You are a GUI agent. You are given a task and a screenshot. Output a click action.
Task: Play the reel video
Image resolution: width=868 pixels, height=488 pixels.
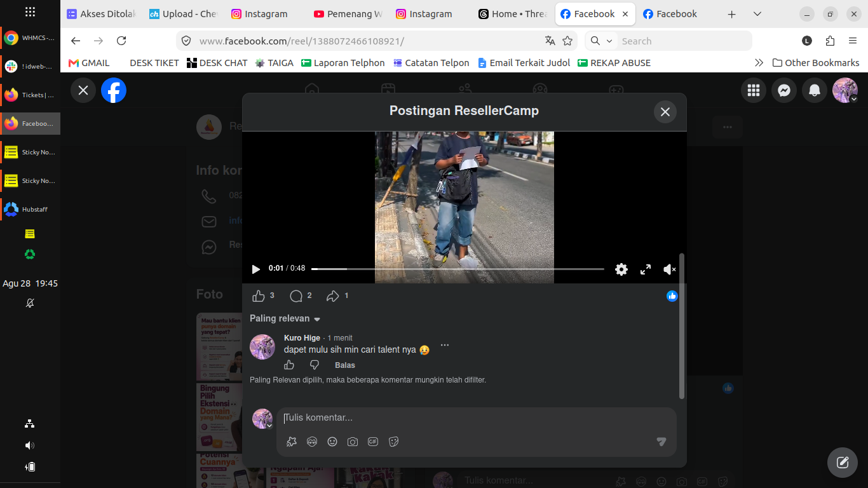(256, 269)
